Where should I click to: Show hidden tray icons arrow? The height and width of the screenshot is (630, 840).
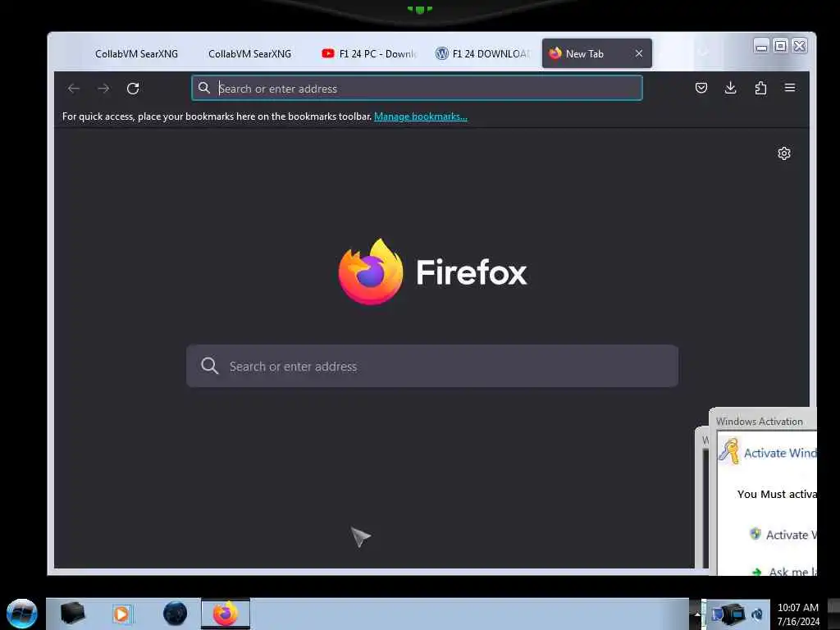click(x=697, y=614)
